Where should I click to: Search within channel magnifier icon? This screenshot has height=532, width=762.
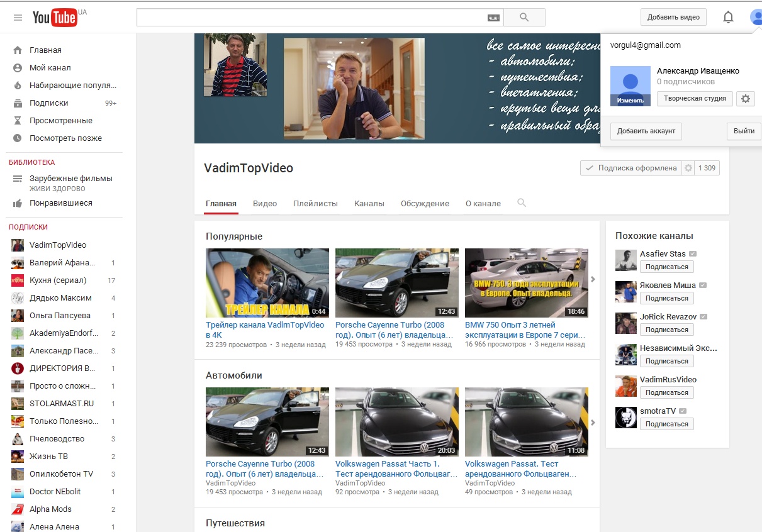[521, 203]
